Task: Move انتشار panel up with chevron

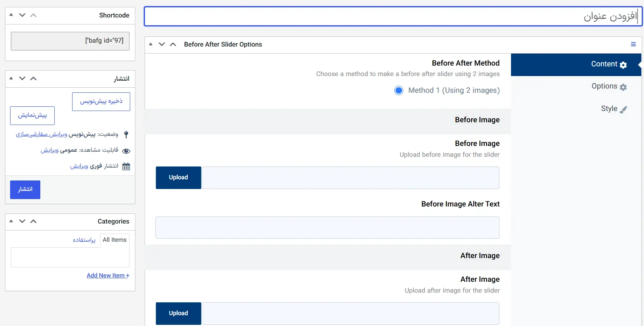Action: click(x=33, y=78)
